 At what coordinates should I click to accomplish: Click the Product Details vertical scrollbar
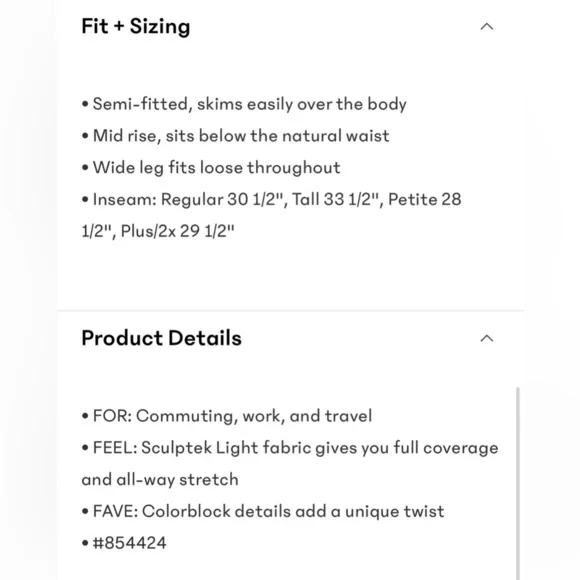517,483
